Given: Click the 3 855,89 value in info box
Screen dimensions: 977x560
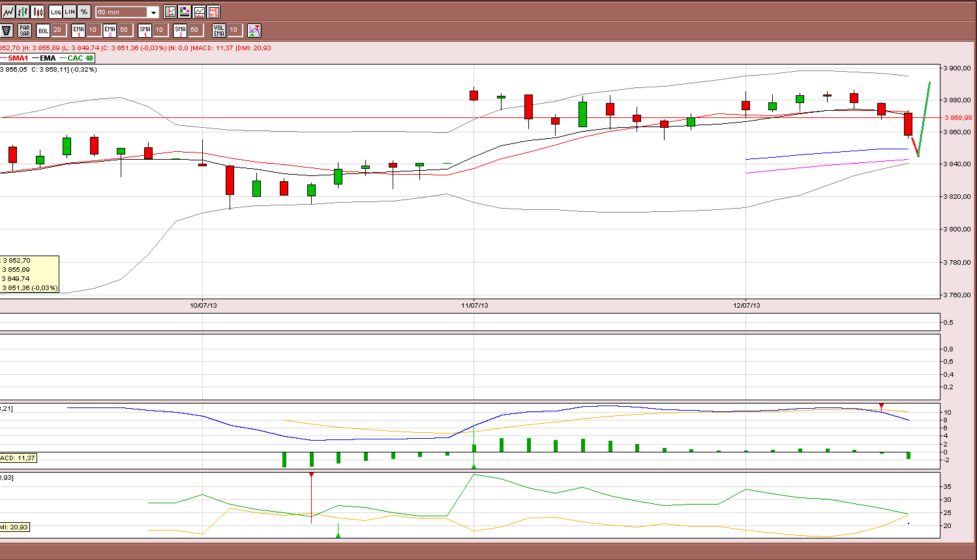Looking at the screenshot, I should coord(16,270).
